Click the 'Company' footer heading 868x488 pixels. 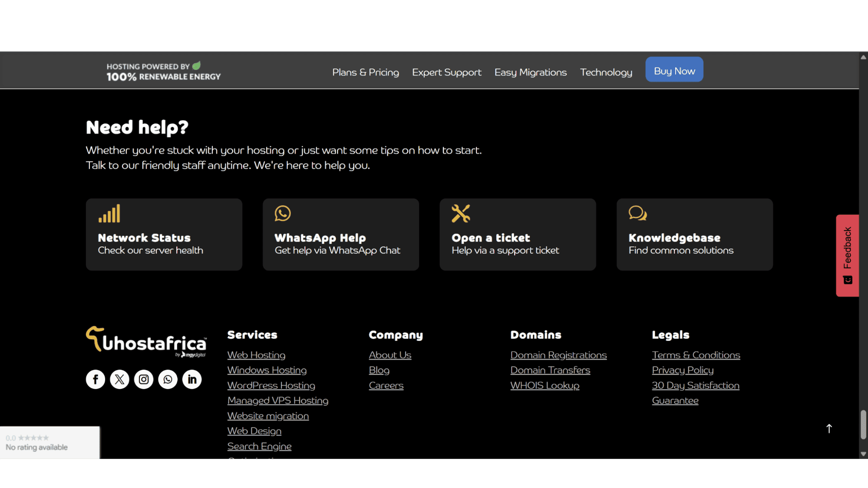tap(396, 335)
